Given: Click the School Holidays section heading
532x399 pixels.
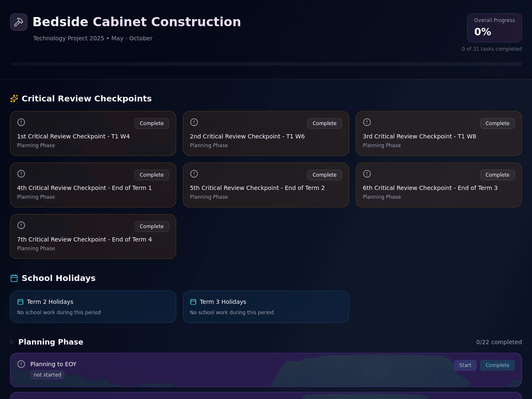Looking at the screenshot, I should tap(59, 278).
